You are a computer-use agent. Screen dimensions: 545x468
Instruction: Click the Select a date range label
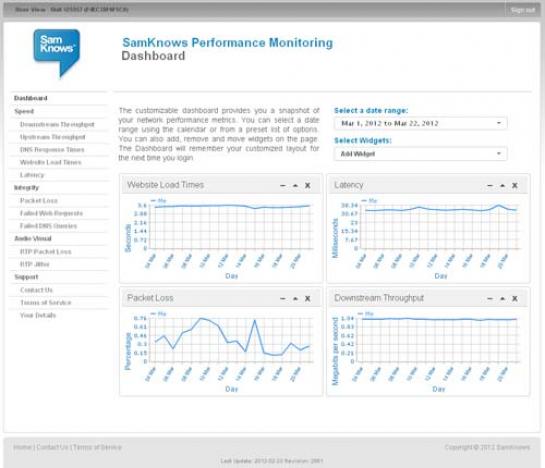click(x=371, y=111)
